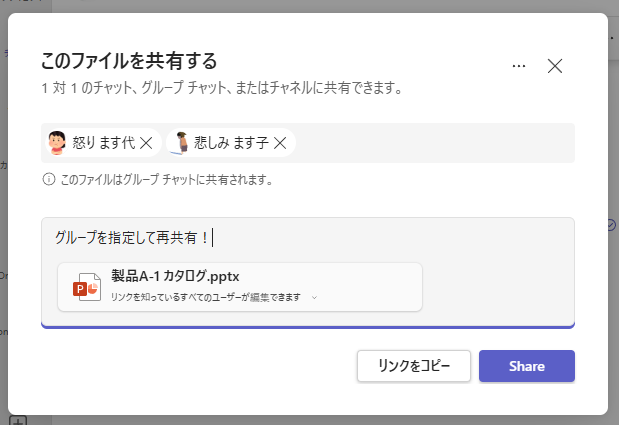Click the 怒り ます代 name chip
Image resolution: width=619 pixels, height=425 pixels.
point(104,142)
